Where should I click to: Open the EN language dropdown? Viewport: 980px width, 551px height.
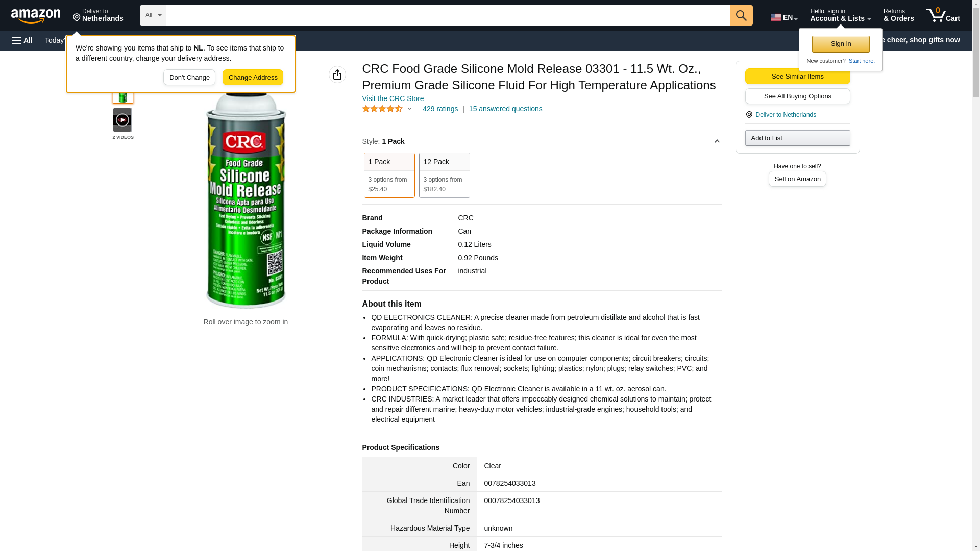click(x=784, y=17)
